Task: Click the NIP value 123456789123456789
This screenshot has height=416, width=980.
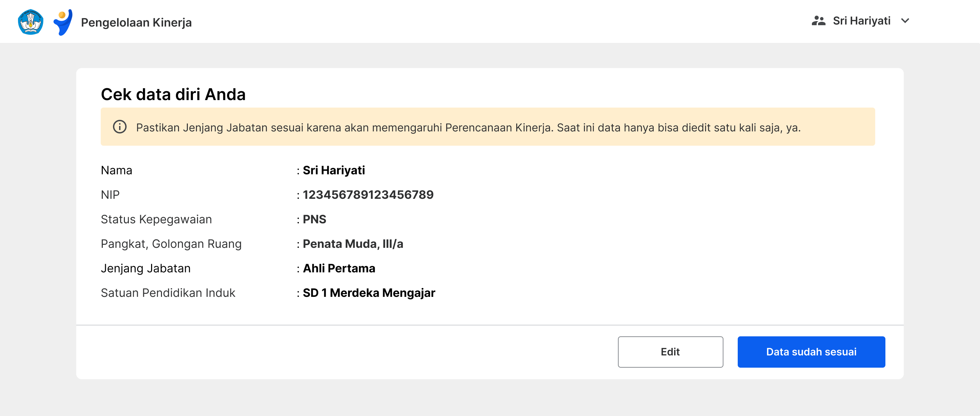Action: pyautogui.click(x=368, y=194)
